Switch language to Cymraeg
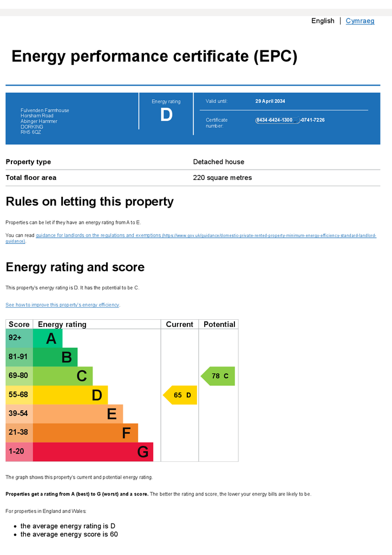The width and height of the screenshot is (392, 555). click(360, 21)
